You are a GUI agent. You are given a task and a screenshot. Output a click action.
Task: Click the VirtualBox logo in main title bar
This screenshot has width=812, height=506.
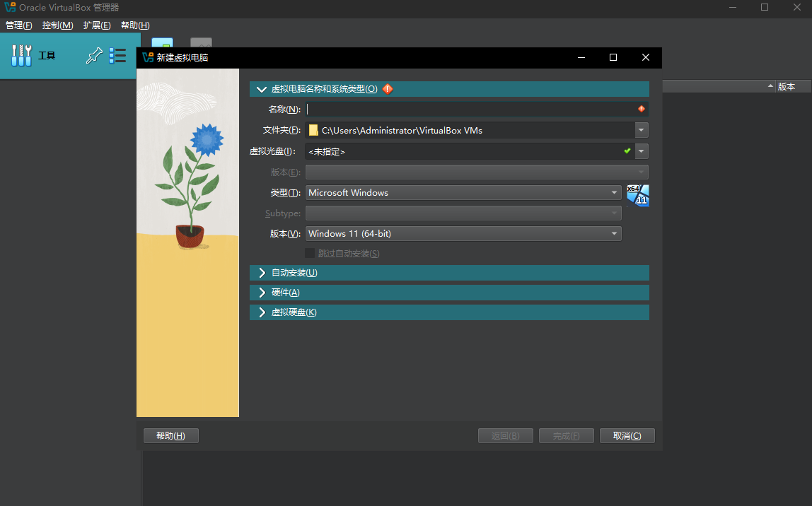pyautogui.click(x=10, y=7)
